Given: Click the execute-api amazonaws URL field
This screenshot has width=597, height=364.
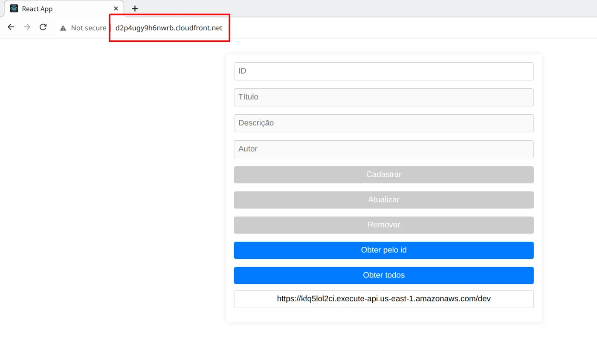Looking at the screenshot, I should click(x=384, y=299).
